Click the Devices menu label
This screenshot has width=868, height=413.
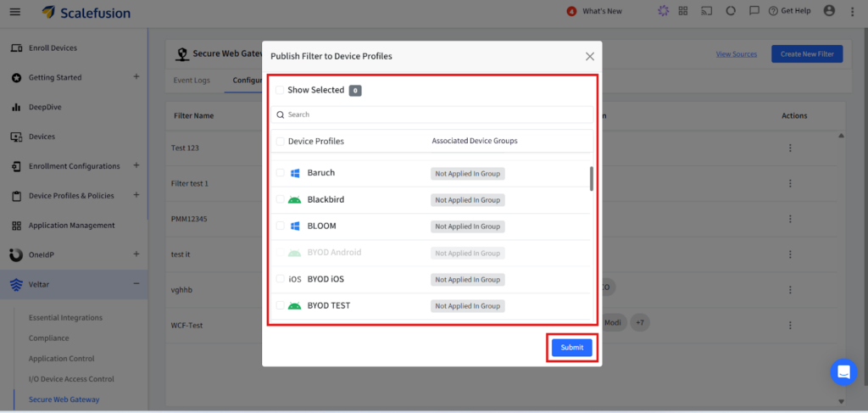42,137
